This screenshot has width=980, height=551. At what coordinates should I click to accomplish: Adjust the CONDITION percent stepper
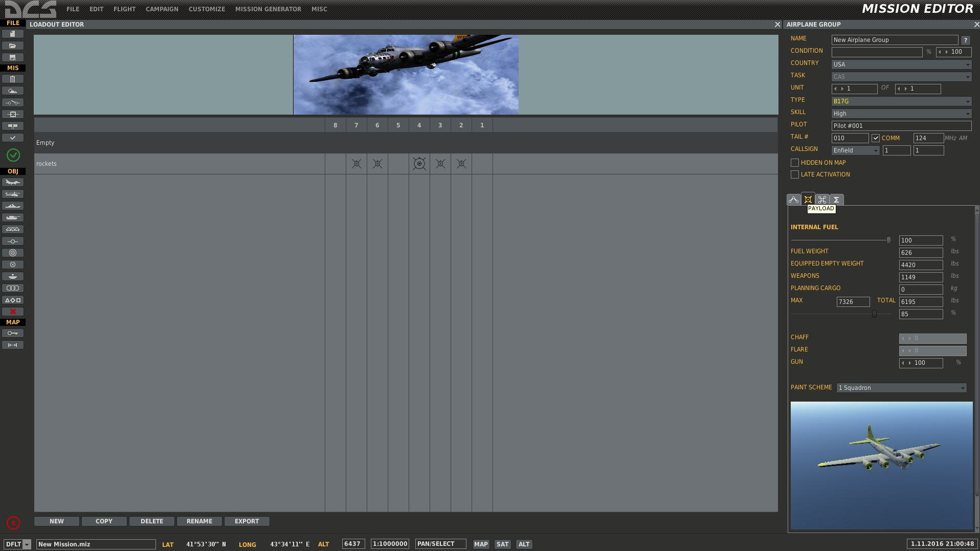[953, 52]
